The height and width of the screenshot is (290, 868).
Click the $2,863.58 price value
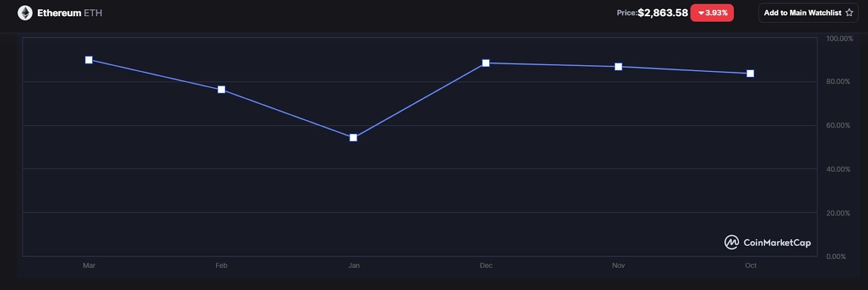pos(662,12)
